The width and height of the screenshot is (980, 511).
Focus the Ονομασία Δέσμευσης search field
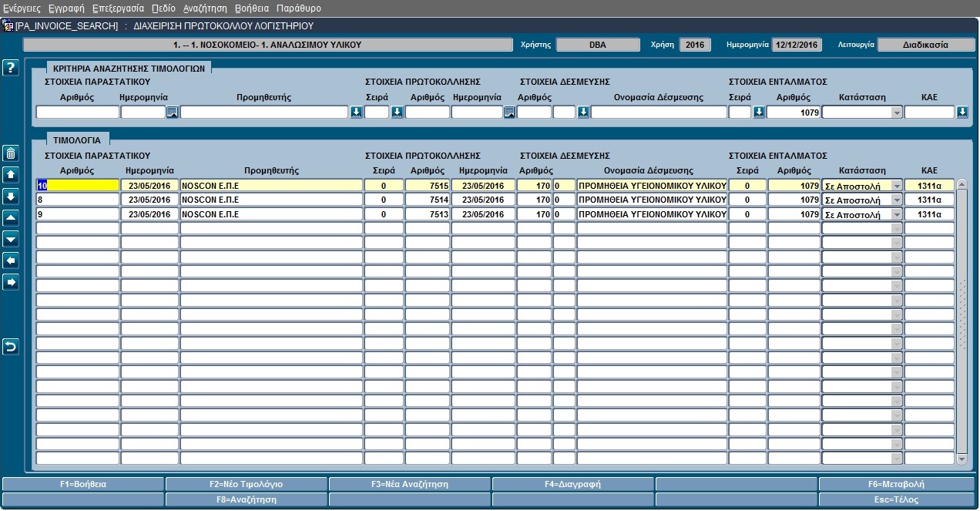(x=659, y=113)
